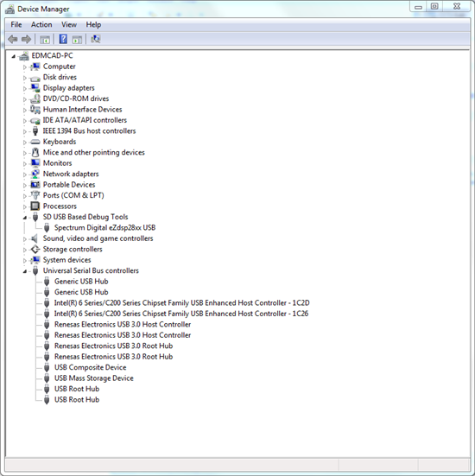Viewport: 475px width, 476px height.
Task: Expand the Display adapters node
Action: (25, 88)
